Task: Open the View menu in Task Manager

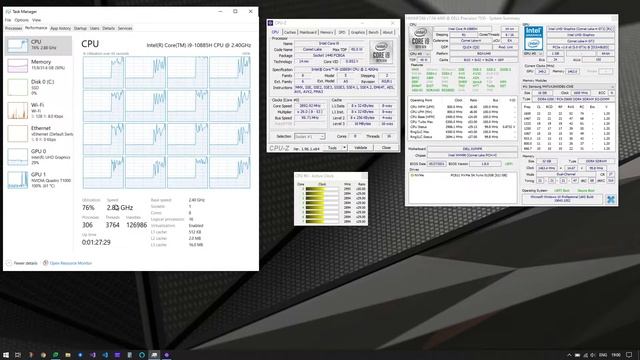Action: coord(36,20)
